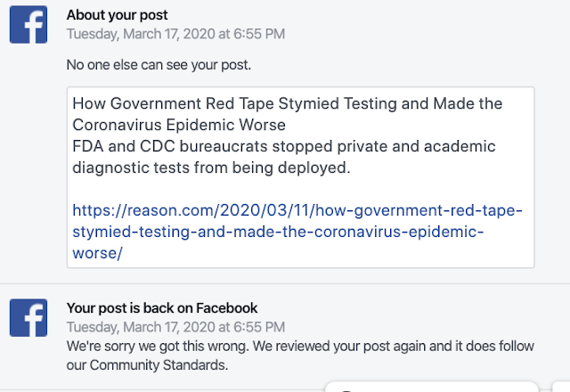Select the Your post is back on Facebook heading
Image resolution: width=570 pixels, height=392 pixels.
162,308
